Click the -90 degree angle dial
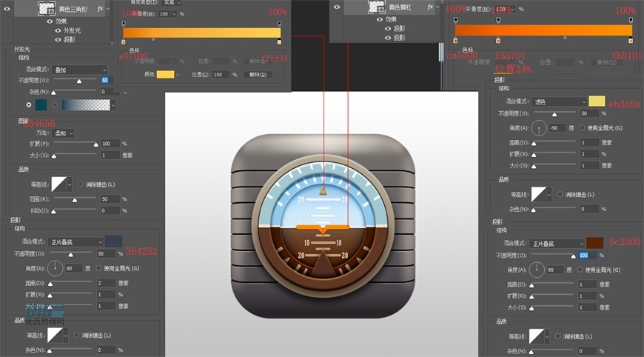The height and width of the screenshot is (357, 644). [540, 127]
